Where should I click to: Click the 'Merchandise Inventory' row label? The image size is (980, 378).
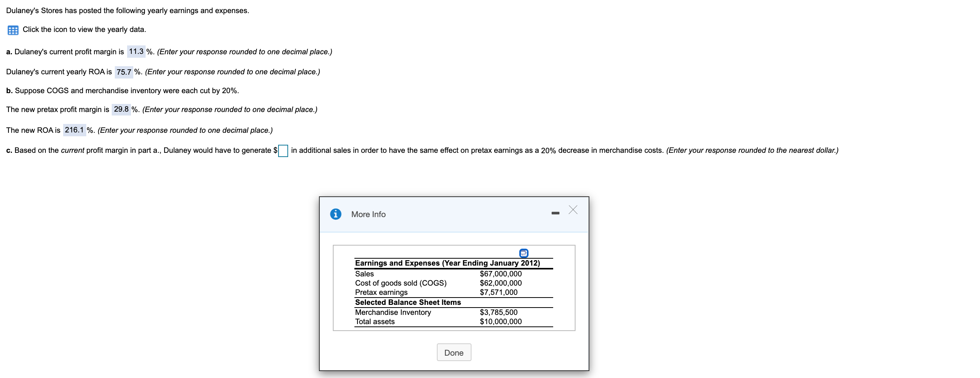pyautogui.click(x=393, y=312)
